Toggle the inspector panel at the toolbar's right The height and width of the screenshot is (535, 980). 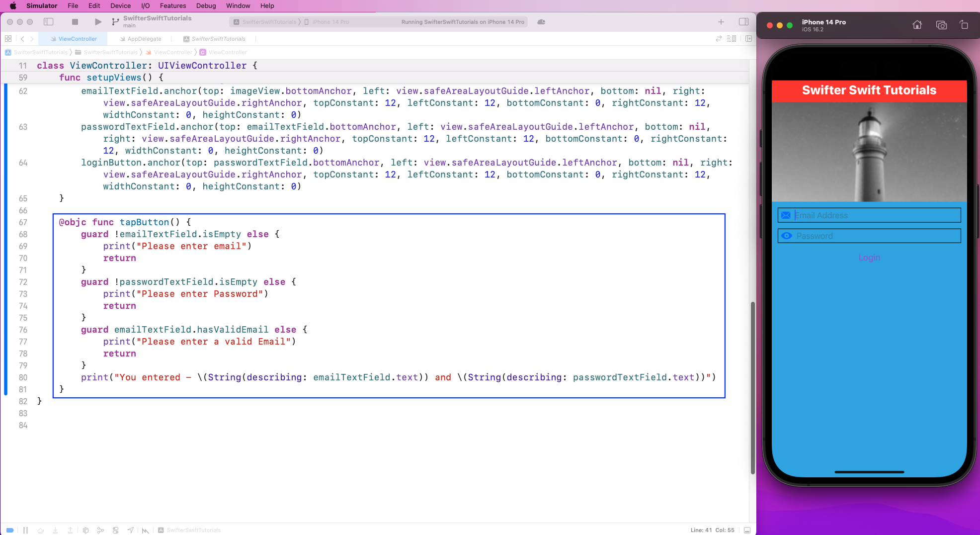pos(743,22)
